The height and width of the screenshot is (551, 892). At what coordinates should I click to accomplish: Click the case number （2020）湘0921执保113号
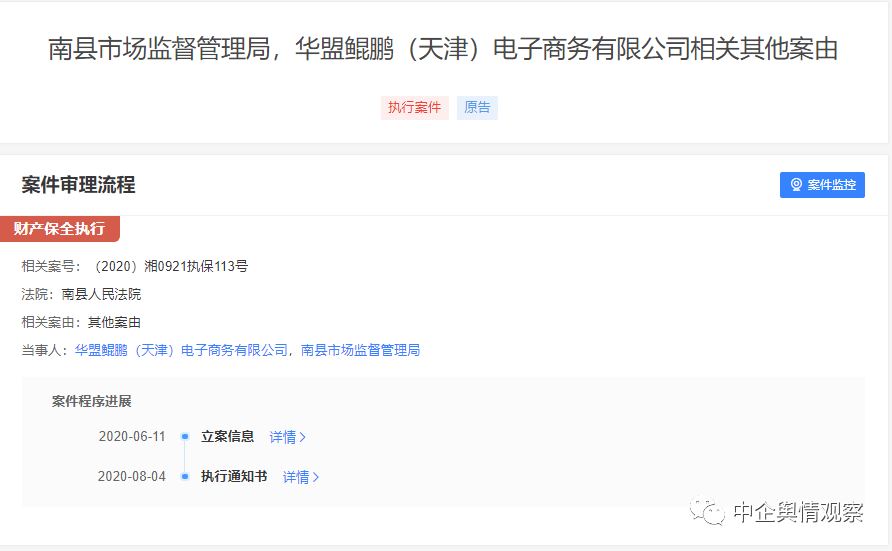[x=168, y=266]
